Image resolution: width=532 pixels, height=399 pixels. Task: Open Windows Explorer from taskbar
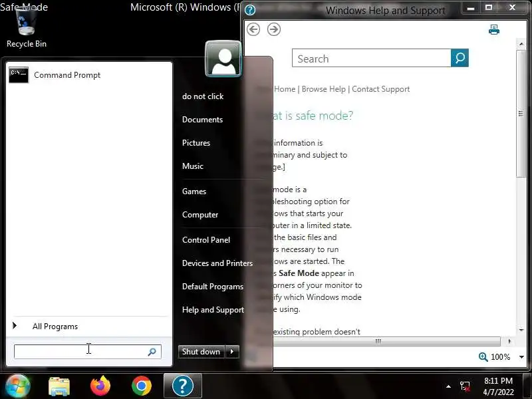tap(59, 386)
